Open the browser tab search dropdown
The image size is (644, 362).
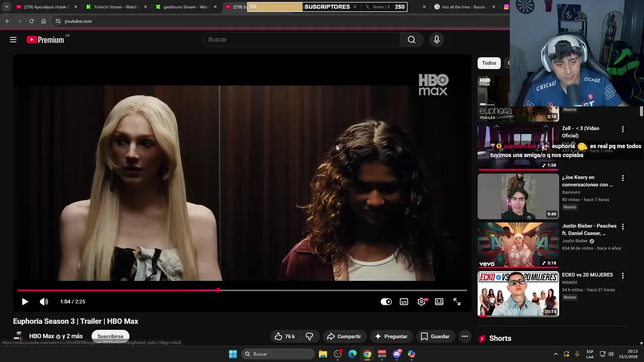pos(6,7)
